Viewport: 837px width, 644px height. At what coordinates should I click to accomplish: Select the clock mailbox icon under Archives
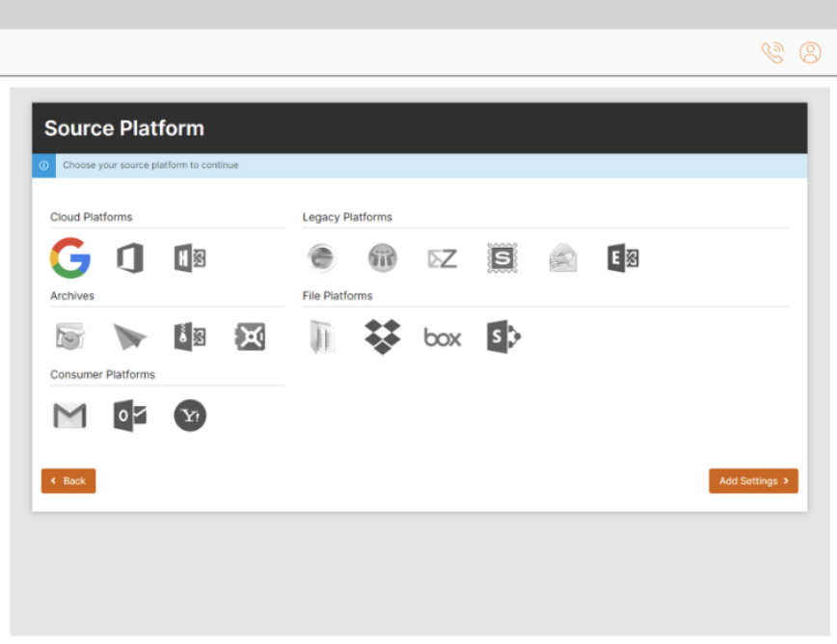70,336
